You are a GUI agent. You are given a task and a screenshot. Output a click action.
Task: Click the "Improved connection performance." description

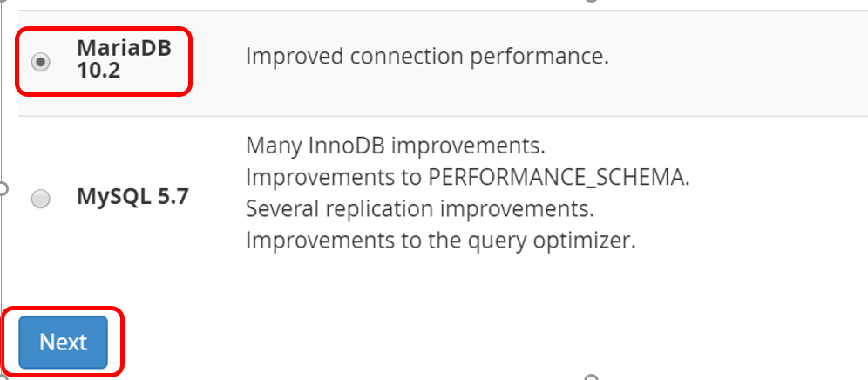pyautogui.click(x=426, y=58)
